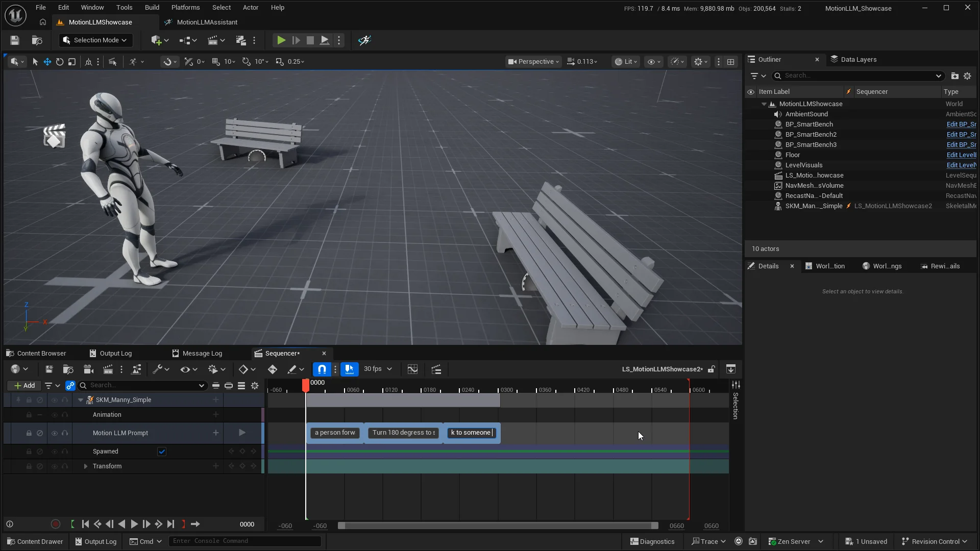Select the translate (move) gizmo tool
This screenshot has height=551, width=980.
pyautogui.click(x=47, y=62)
